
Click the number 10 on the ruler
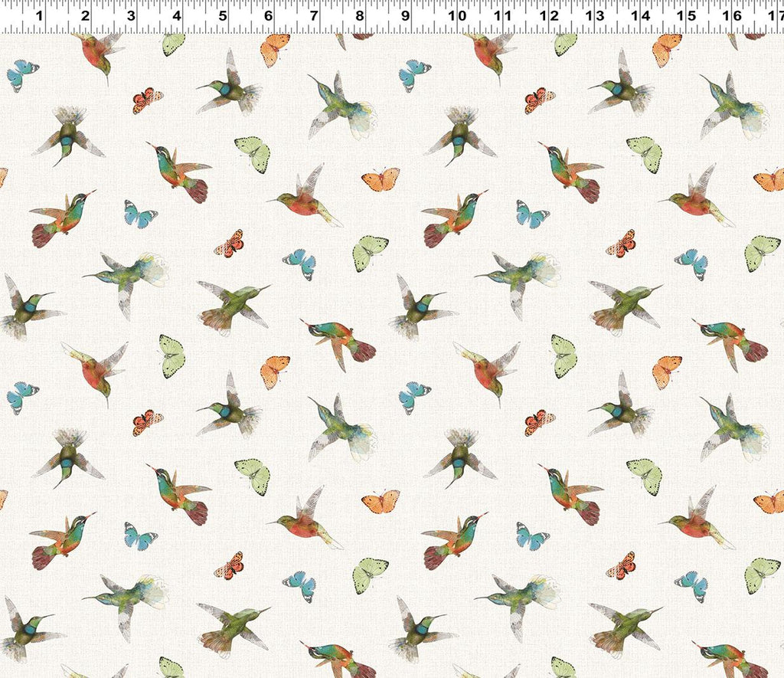457,16
